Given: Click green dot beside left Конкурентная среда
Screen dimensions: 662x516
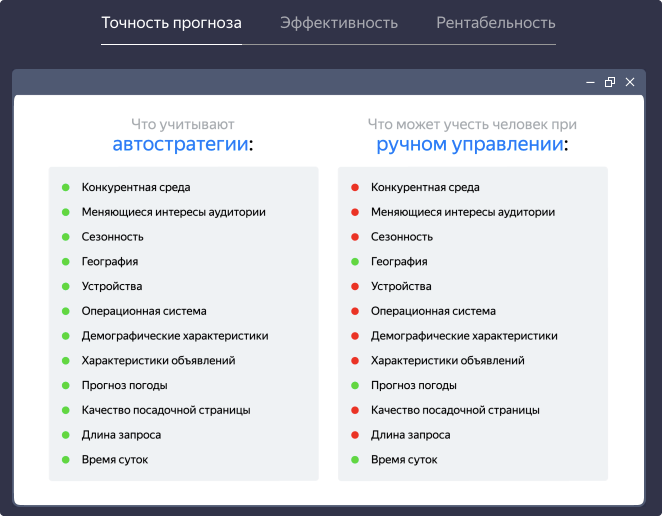Looking at the screenshot, I should pos(65,187).
